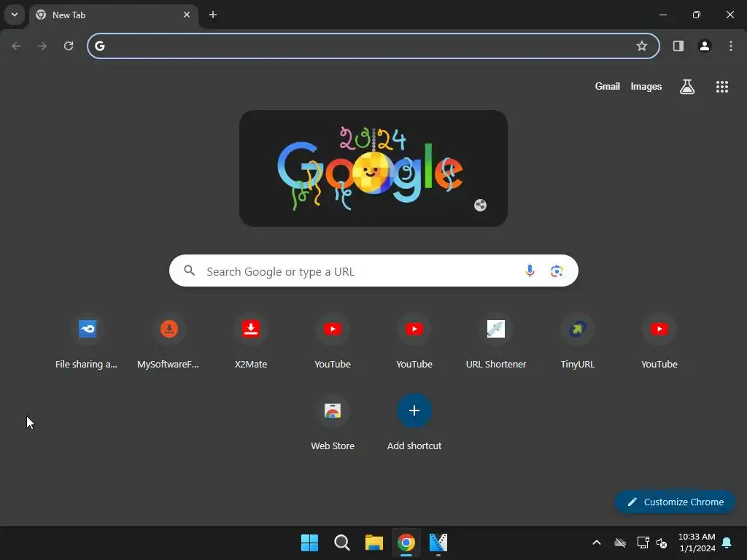The height and width of the screenshot is (560, 747).
Task: Open the Chrome side panel
Action: coord(678,46)
